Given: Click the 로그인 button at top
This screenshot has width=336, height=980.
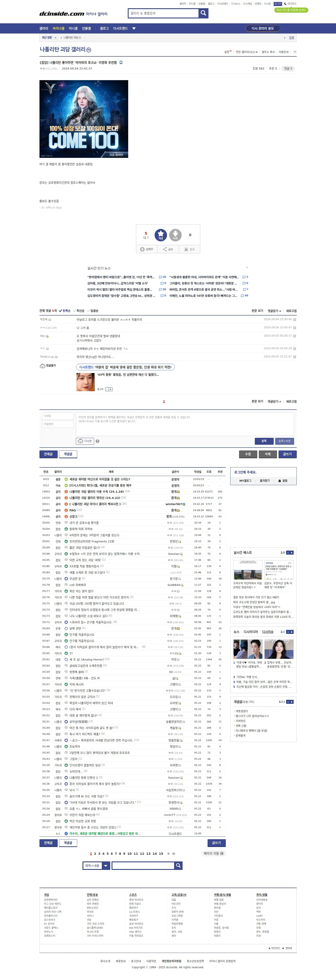Looking at the screenshot, I should 278,4.
